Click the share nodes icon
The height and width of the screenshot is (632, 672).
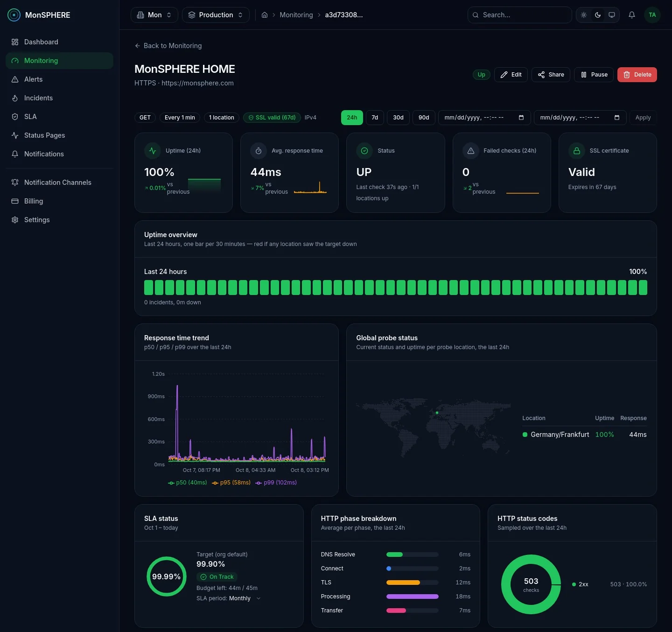(541, 75)
